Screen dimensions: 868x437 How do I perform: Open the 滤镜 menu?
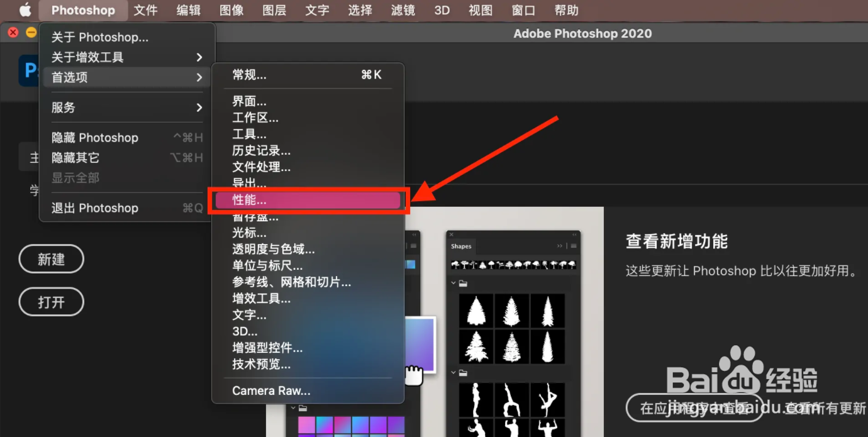point(403,10)
